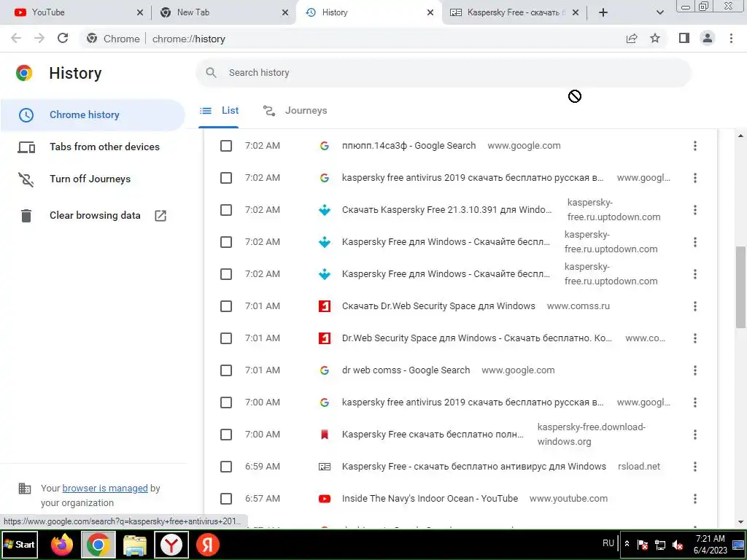Open Inside The Navy's Indoor Ocean YouTube entry

(430, 499)
